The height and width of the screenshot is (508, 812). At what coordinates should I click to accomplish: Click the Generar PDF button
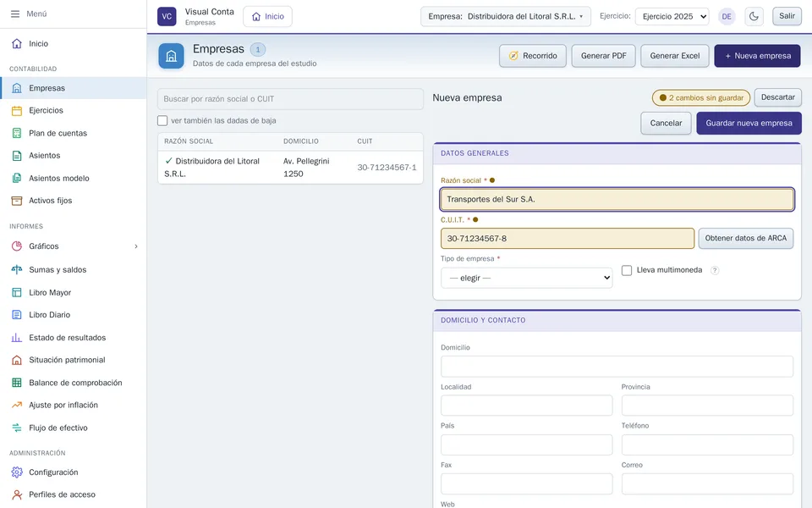pyautogui.click(x=603, y=56)
